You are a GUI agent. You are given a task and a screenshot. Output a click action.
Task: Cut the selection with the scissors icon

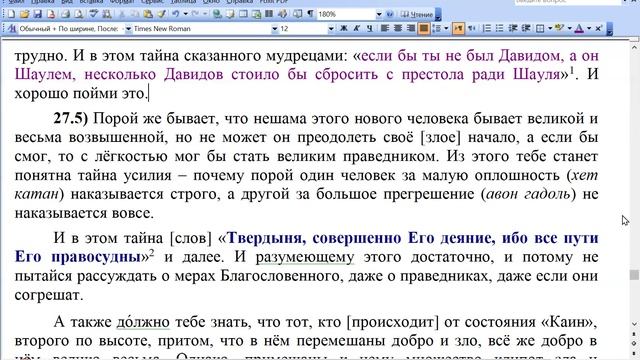122,14
